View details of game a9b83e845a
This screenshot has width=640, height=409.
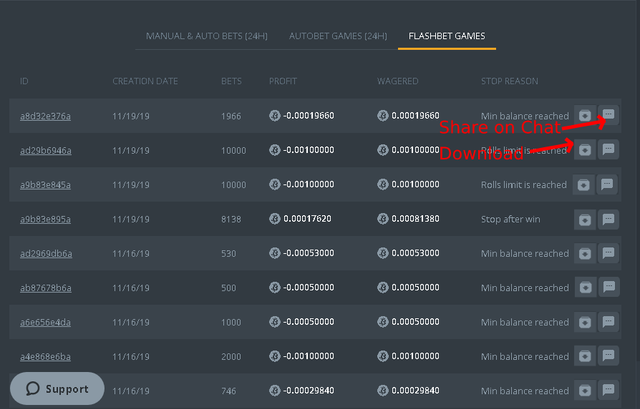pyautogui.click(x=45, y=185)
